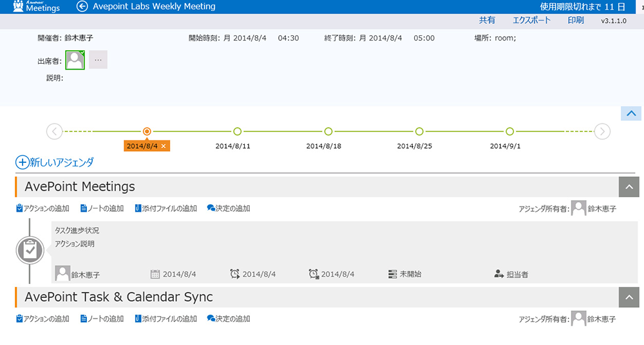Click the organizer name 鈴木恵子 after 開催者
The image size is (644, 345).
pyautogui.click(x=79, y=38)
